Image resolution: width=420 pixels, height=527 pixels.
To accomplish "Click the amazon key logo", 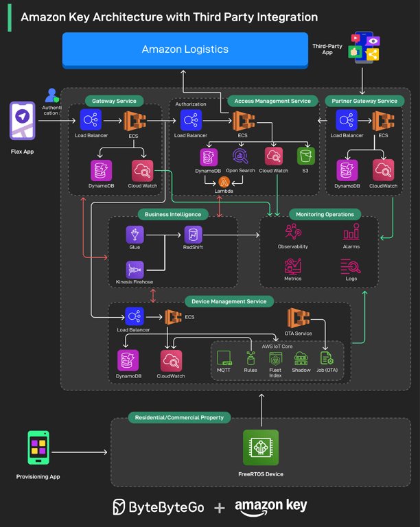I will [x=271, y=507].
